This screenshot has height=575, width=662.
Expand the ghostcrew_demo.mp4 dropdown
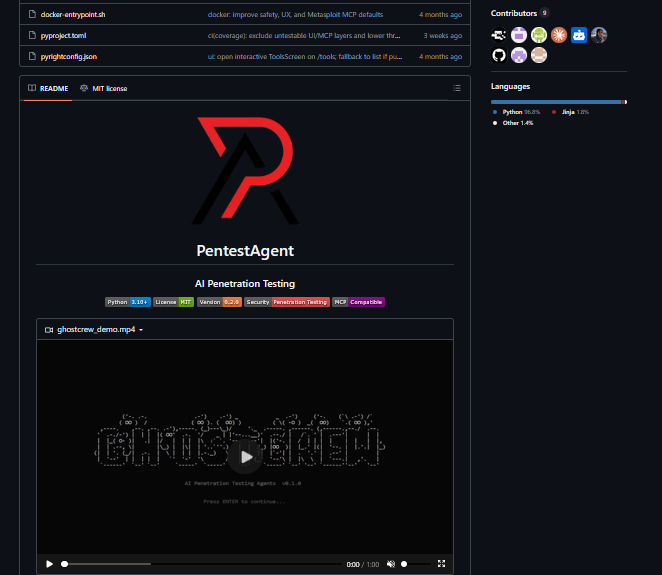141,330
